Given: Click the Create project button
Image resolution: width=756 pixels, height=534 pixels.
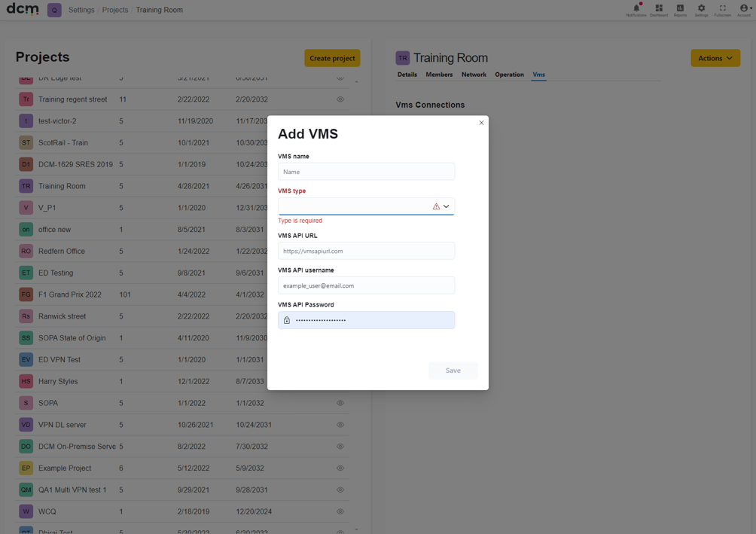Looking at the screenshot, I should pyautogui.click(x=332, y=58).
